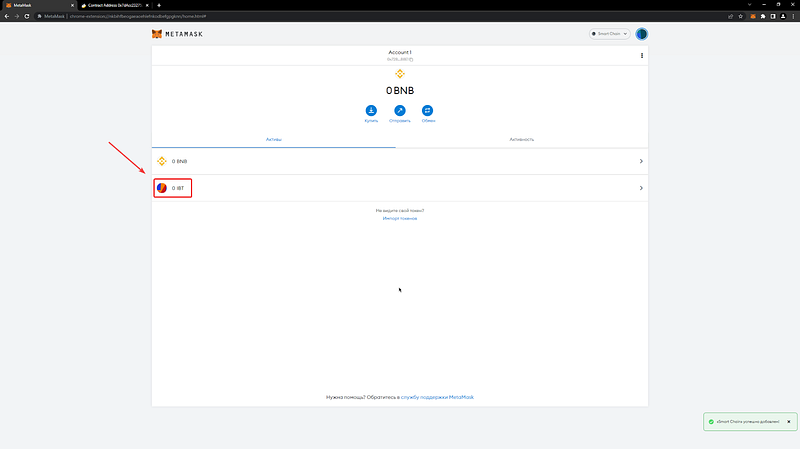Open the Chrome three-dot menu

click(x=793, y=16)
